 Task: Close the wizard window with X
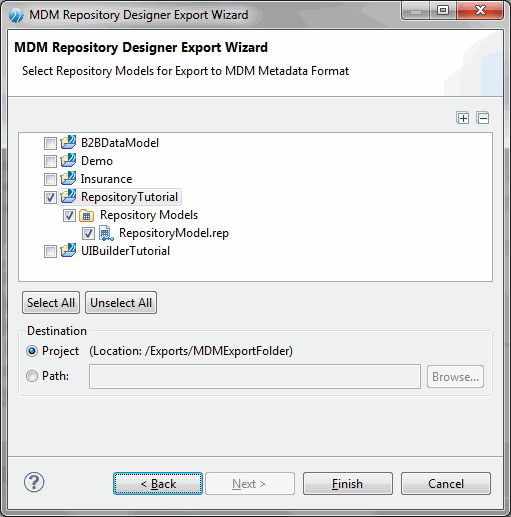[480, 10]
